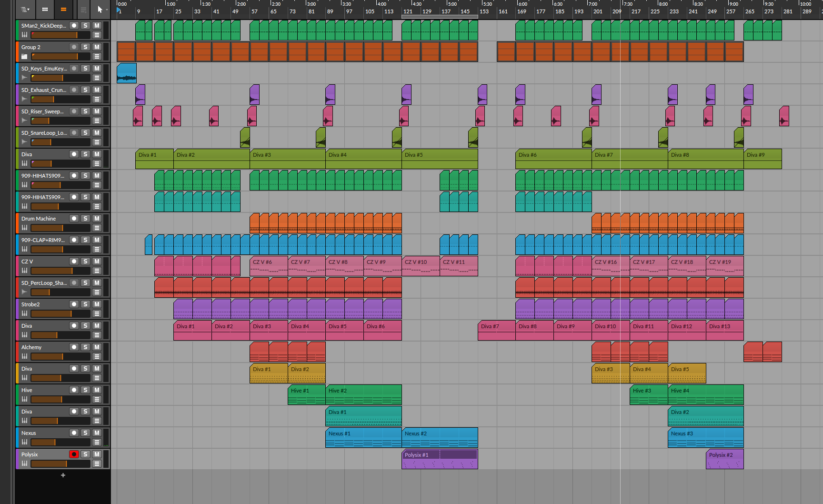The height and width of the screenshot is (504, 823).
Task: Solo the Drum Machine track
Action: [x=85, y=218]
